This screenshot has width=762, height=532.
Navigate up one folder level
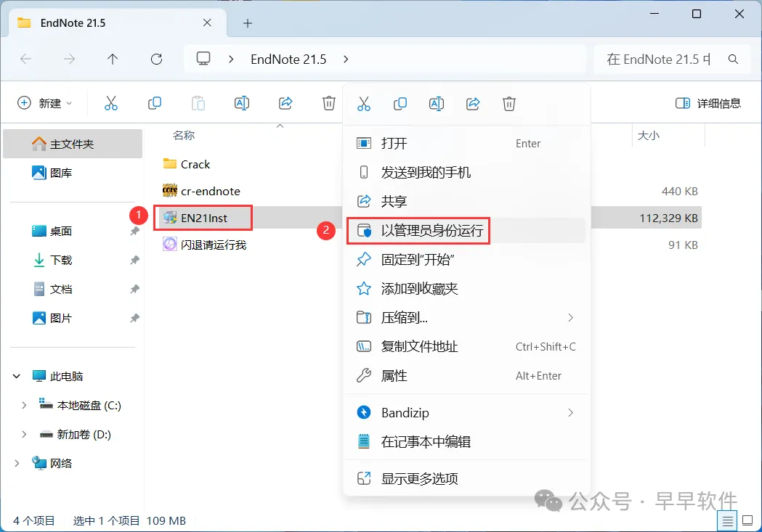(x=113, y=60)
